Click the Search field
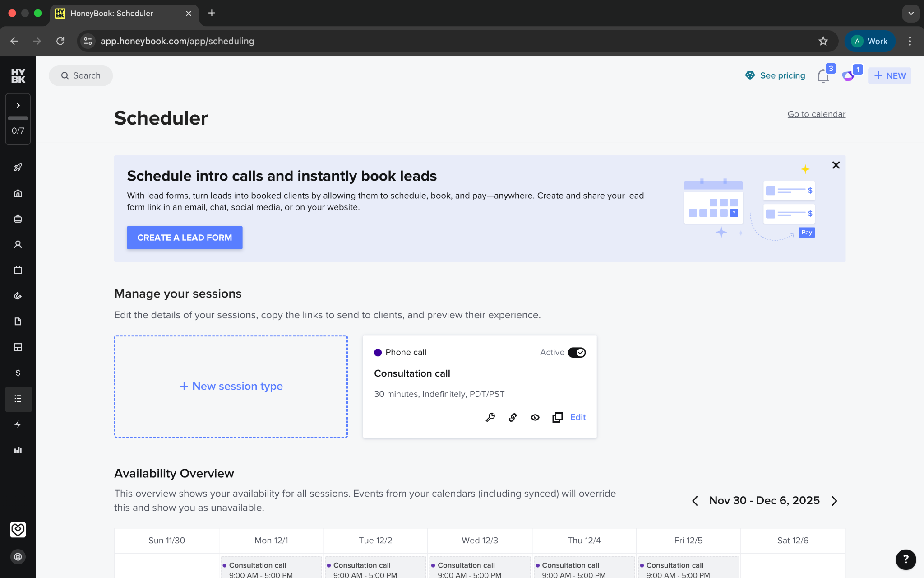924x578 pixels. (81, 76)
